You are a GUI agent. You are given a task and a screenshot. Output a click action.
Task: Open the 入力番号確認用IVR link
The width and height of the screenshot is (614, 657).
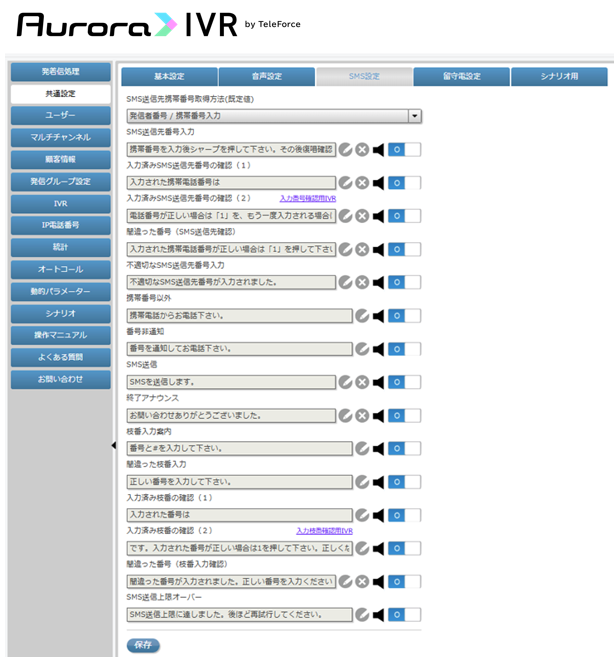pos(308,199)
